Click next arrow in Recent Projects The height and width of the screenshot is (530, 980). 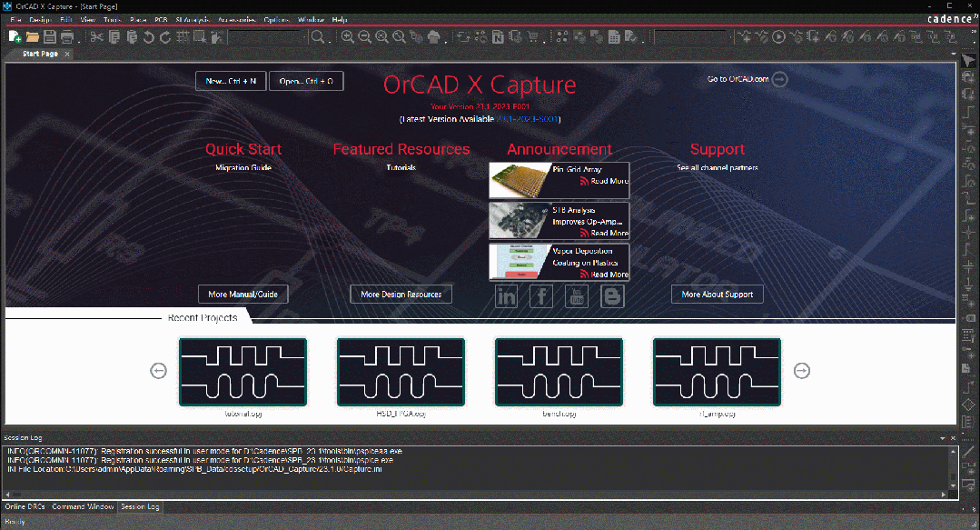pyautogui.click(x=802, y=370)
